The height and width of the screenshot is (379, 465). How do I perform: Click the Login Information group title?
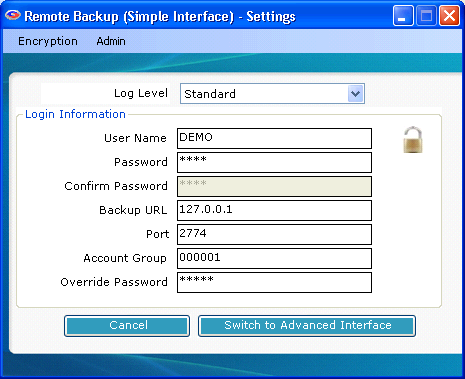tap(75, 114)
